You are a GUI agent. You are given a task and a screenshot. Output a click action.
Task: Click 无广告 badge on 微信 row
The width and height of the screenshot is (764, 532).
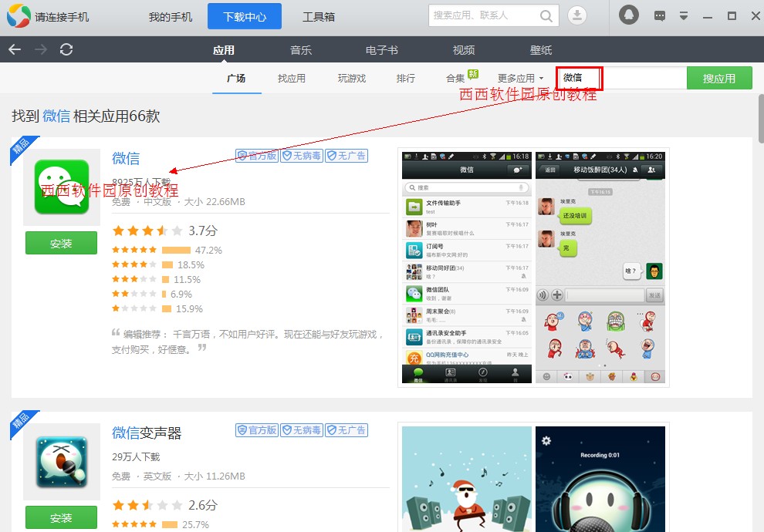pos(347,156)
